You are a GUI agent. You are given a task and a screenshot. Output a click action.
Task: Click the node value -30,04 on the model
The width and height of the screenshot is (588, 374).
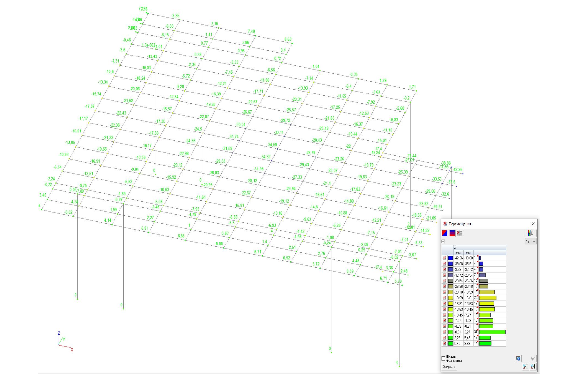click(240, 125)
